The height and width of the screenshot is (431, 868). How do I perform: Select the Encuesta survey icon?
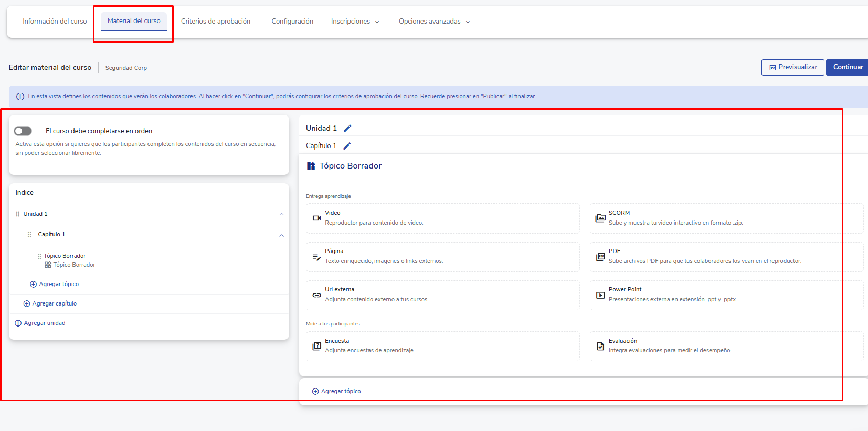(x=316, y=346)
